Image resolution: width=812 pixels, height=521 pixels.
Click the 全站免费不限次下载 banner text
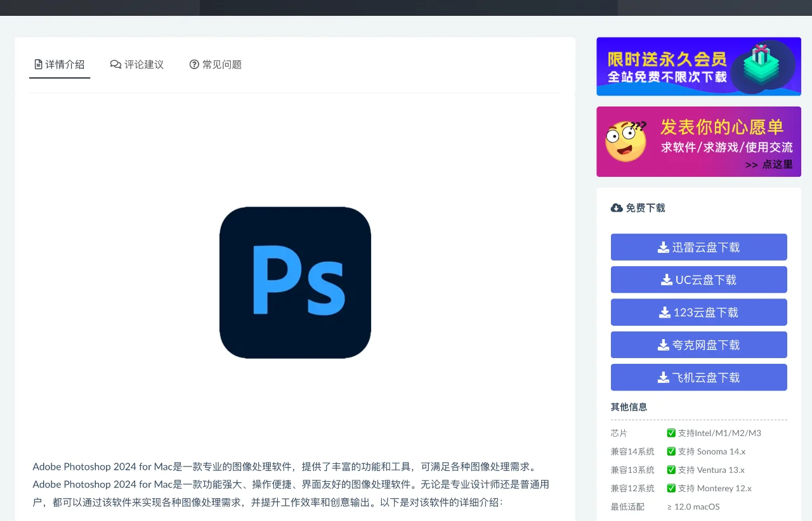[x=667, y=77]
